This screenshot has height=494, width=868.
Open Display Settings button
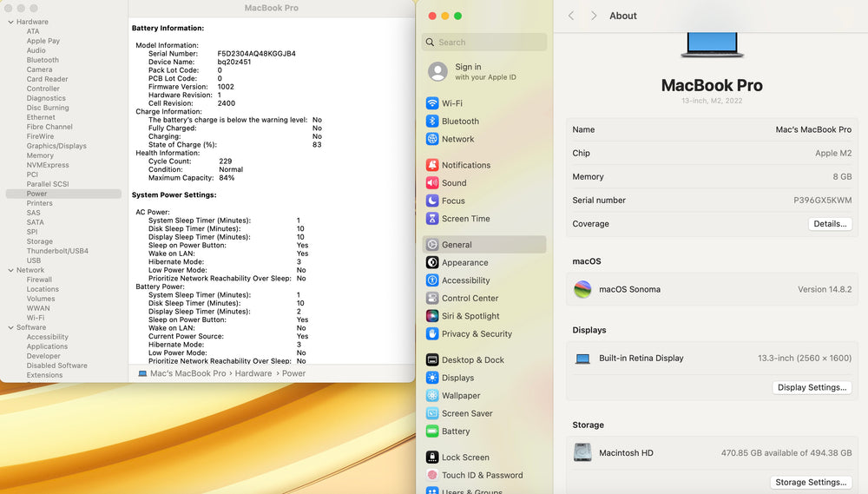pos(811,388)
